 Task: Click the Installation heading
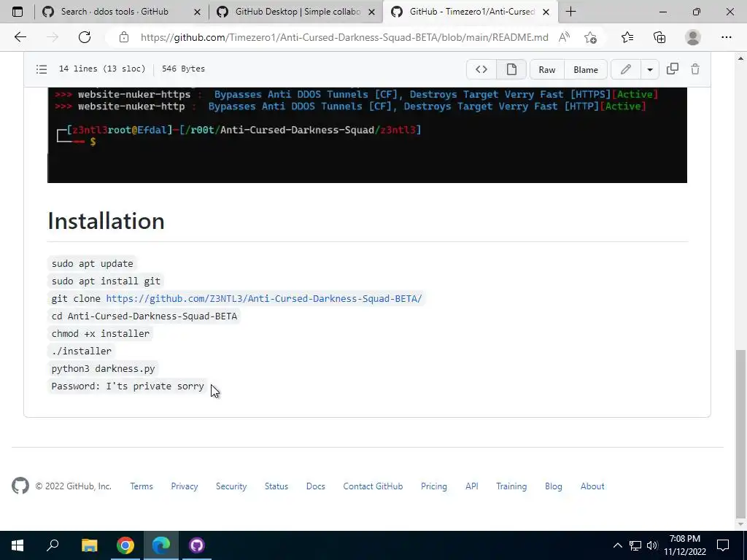tap(107, 221)
